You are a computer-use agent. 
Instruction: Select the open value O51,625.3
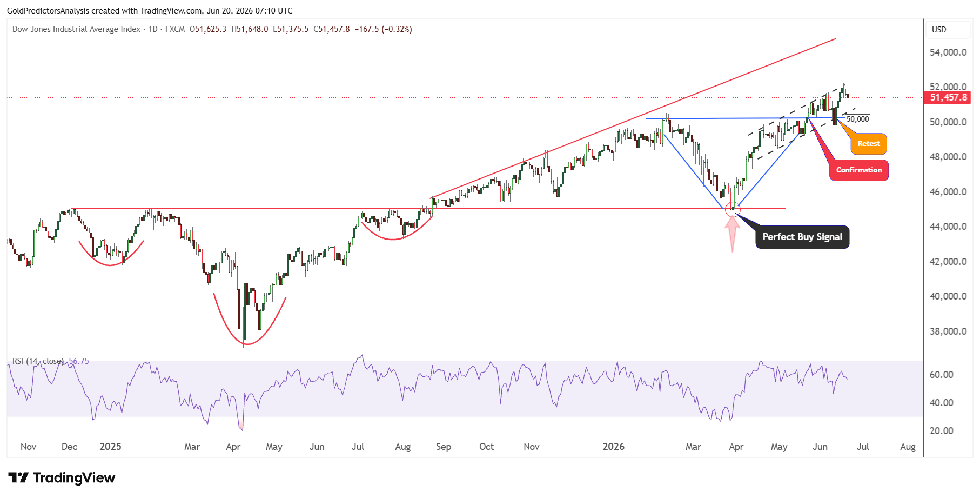pos(208,29)
